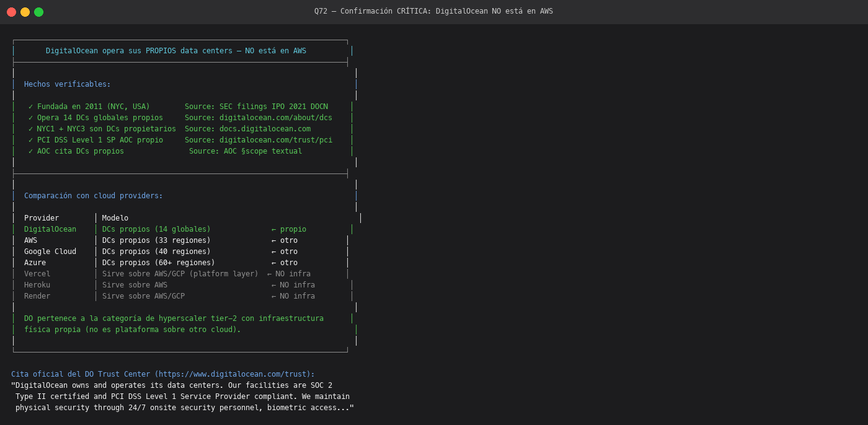
Task: Click 'DCs propios (60+ regiones)' cell
Action: pyautogui.click(x=159, y=263)
